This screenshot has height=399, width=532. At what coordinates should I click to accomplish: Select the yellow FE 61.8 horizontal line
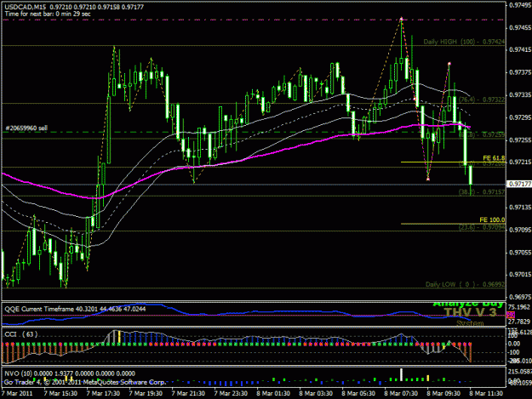453,162
